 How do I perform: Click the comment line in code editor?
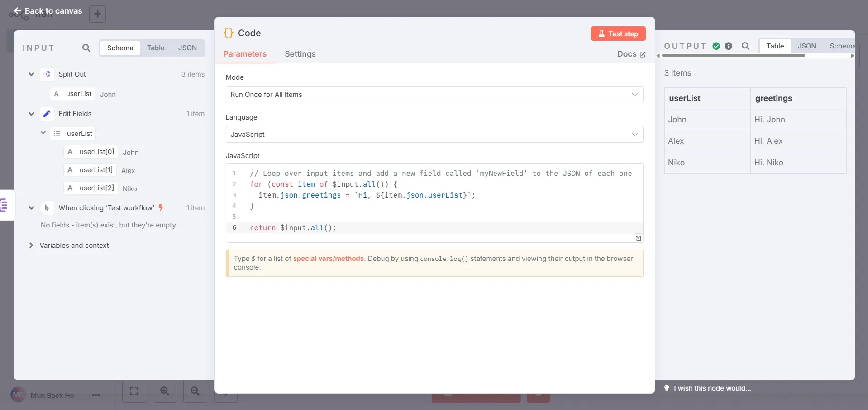(440, 173)
